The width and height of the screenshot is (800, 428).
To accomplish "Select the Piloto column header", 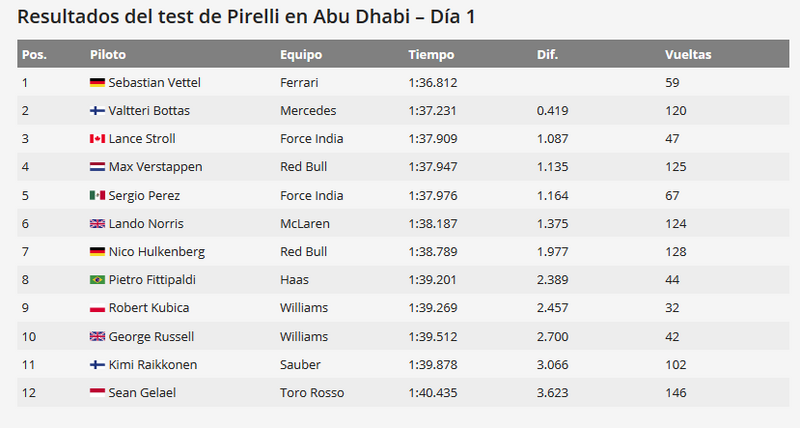I will click(108, 55).
